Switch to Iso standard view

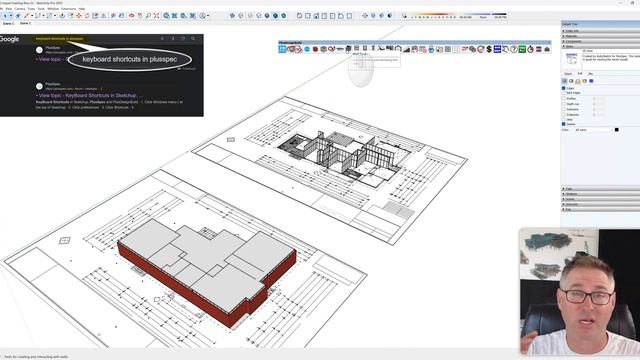tap(299, 16)
